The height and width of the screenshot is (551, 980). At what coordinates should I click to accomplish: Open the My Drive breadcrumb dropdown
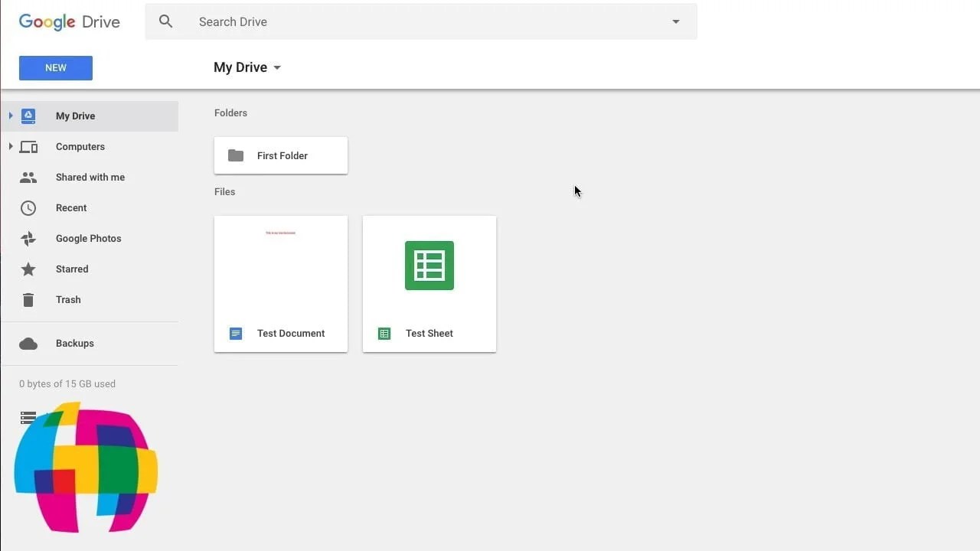pyautogui.click(x=276, y=67)
